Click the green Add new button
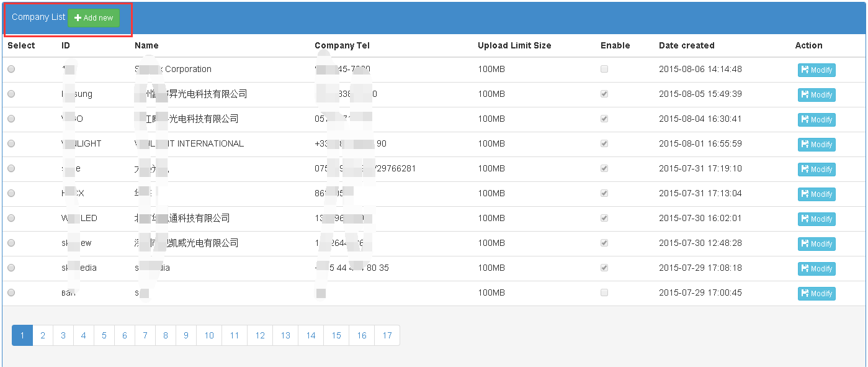Image resolution: width=868 pixels, height=367 pixels. (94, 18)
